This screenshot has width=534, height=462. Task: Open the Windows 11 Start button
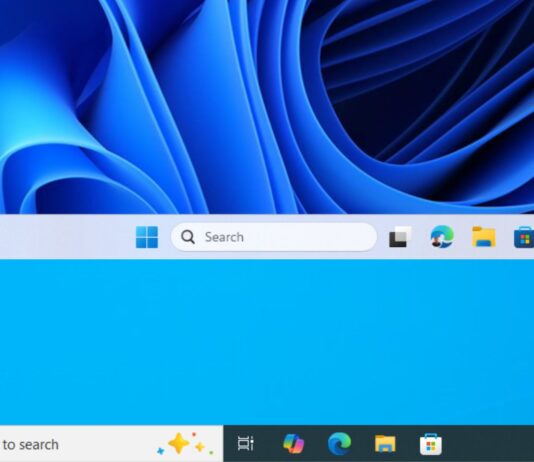click(147, 237)
